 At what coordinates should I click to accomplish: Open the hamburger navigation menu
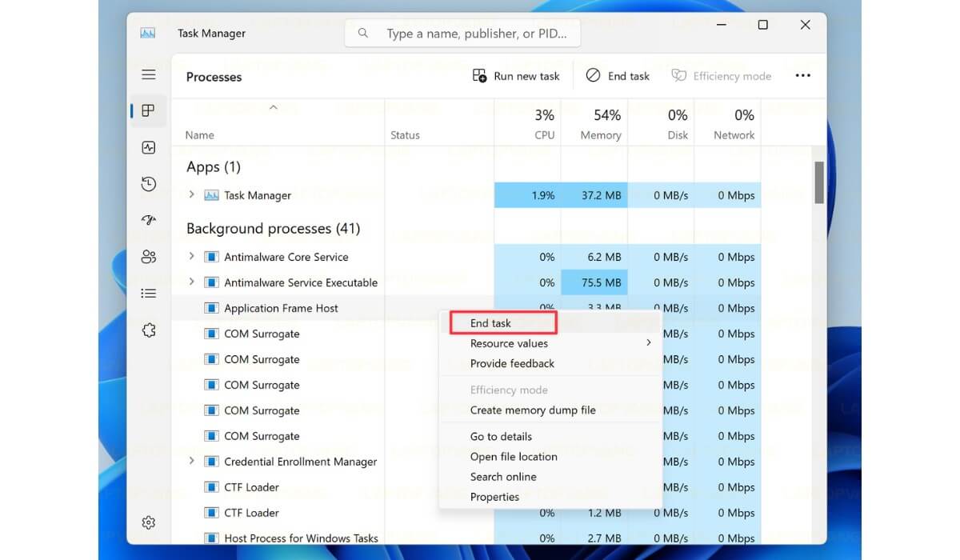click(x=148, y=74)
